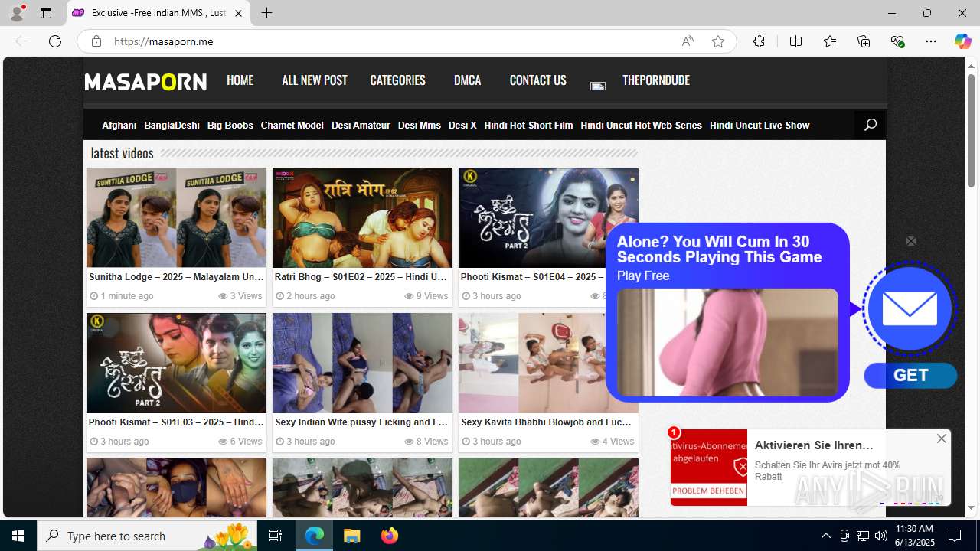Close the popup ad with X icon
Screen dimensions: 980x551
(911, 241)
